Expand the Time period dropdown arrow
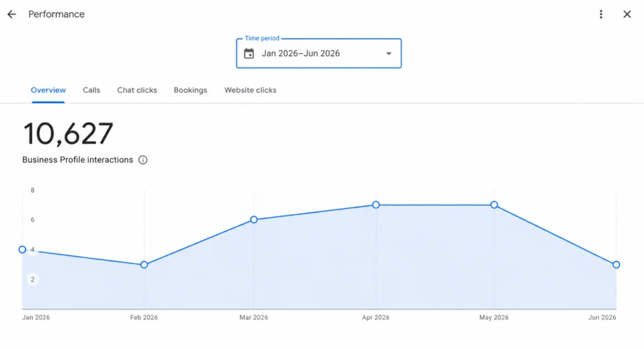Image resolution: width=644 pixels, height=349 pixels. (389, 53)
